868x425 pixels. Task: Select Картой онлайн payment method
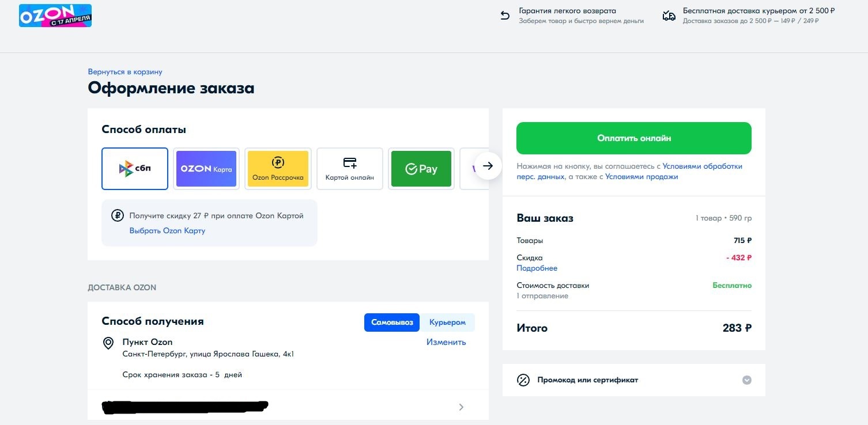point(350,169)
